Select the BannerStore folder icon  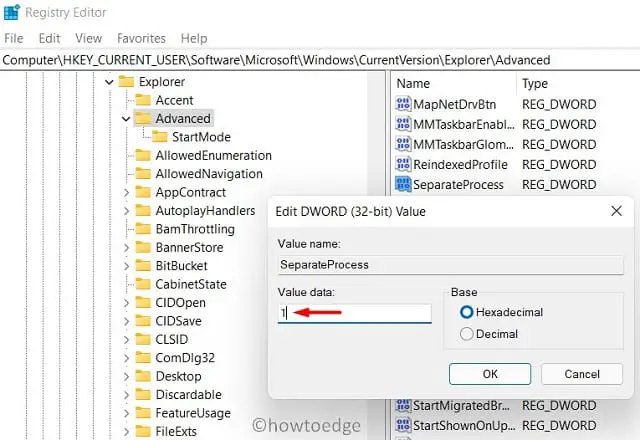coord(143,247)
